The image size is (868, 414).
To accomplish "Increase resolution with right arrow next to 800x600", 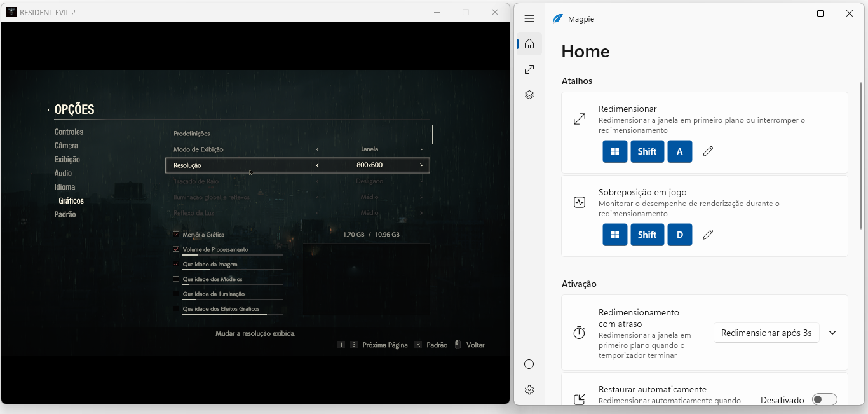I will (x=421, y=165).
